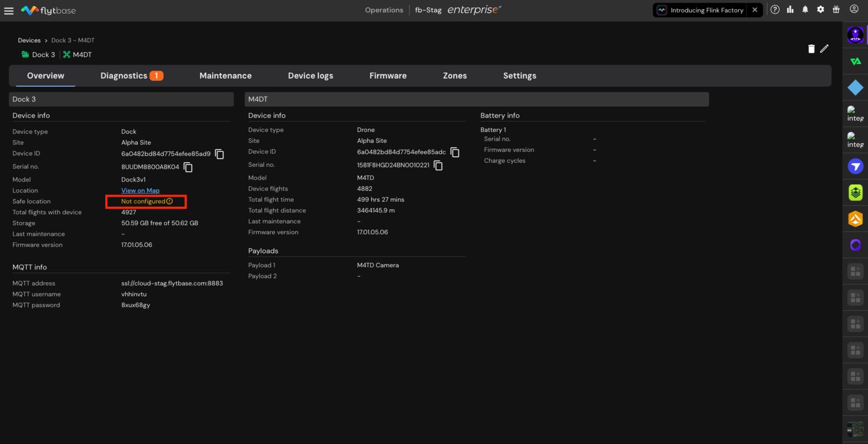868x444 pixels.
Task: Click the flight distance 3464145.9 m
Action: coord(376,210)
